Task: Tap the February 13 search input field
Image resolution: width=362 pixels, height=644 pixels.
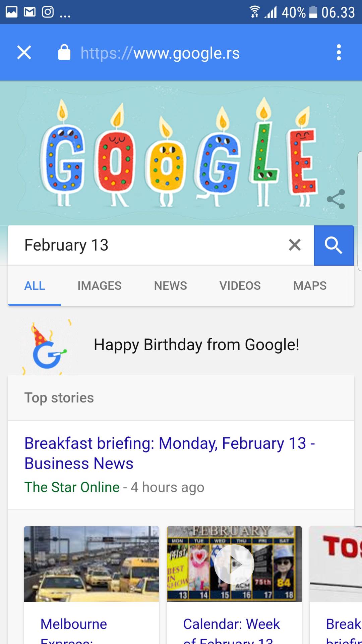Action: (x=134, y=245)
